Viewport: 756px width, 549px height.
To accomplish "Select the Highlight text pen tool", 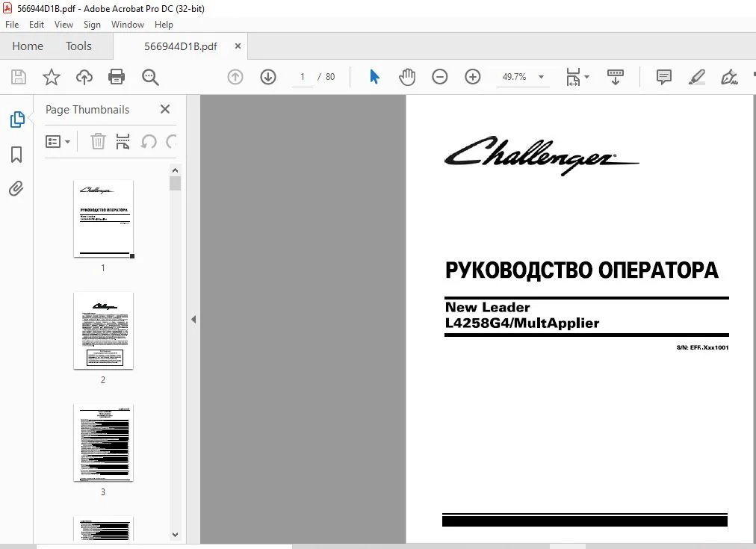I will point(697,77).
